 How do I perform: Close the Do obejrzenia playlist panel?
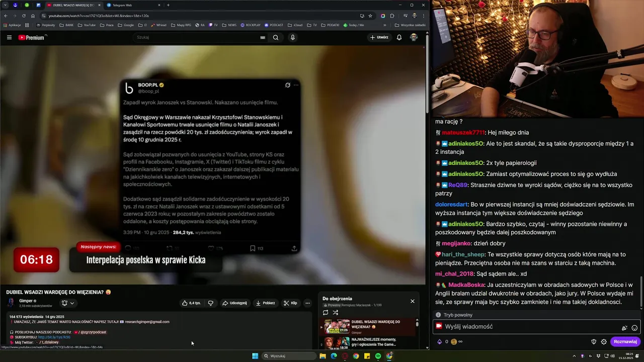pos(413,301)
